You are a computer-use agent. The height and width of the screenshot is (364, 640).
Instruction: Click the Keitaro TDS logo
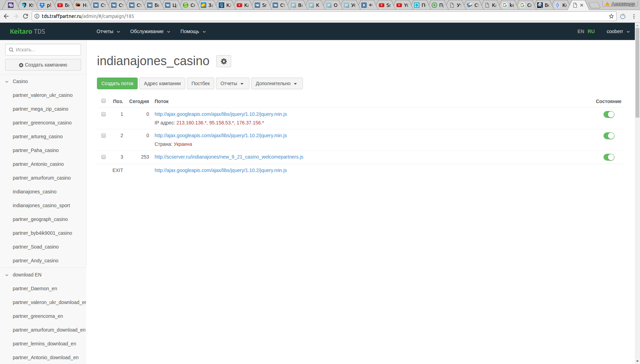28,31
